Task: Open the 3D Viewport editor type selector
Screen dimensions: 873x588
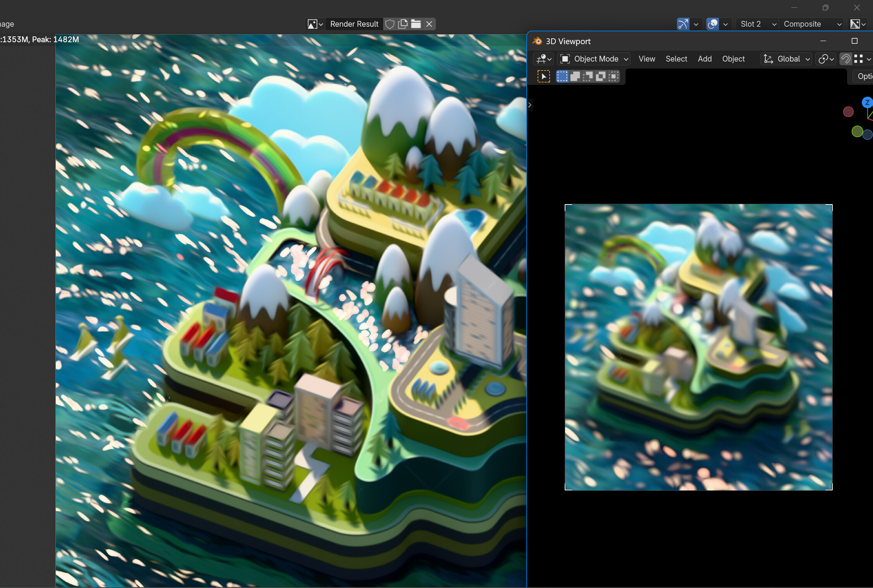Action: click(543, 59)
